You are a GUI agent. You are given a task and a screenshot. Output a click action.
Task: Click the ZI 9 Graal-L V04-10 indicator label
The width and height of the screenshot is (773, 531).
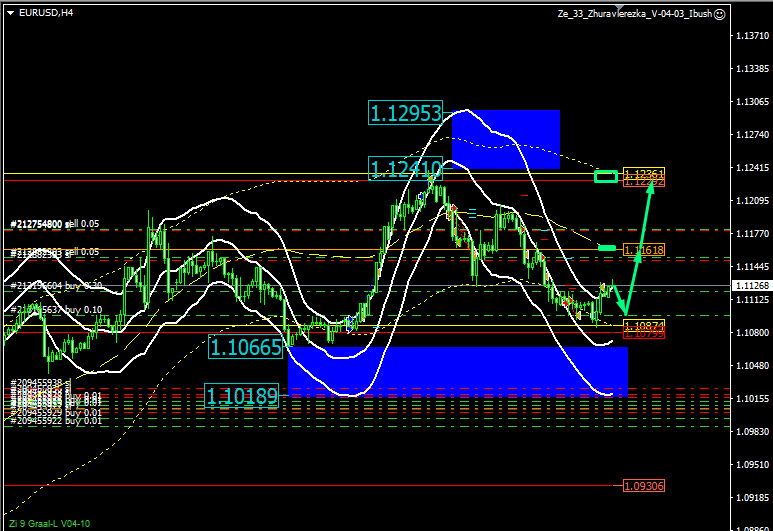coord(50,523)
